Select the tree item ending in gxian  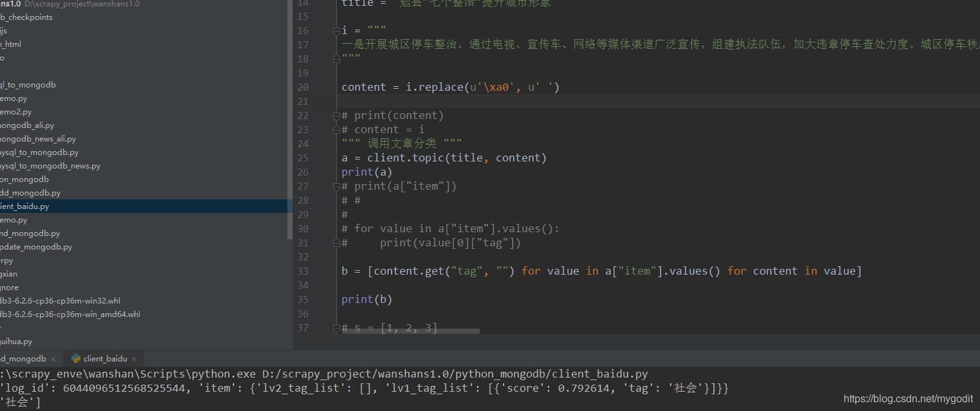9,274
